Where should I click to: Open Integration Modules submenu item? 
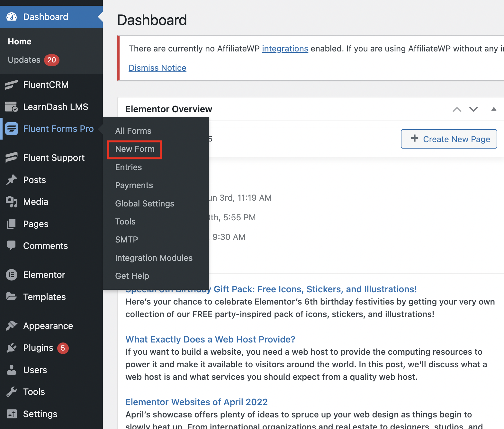pos(154,258)
